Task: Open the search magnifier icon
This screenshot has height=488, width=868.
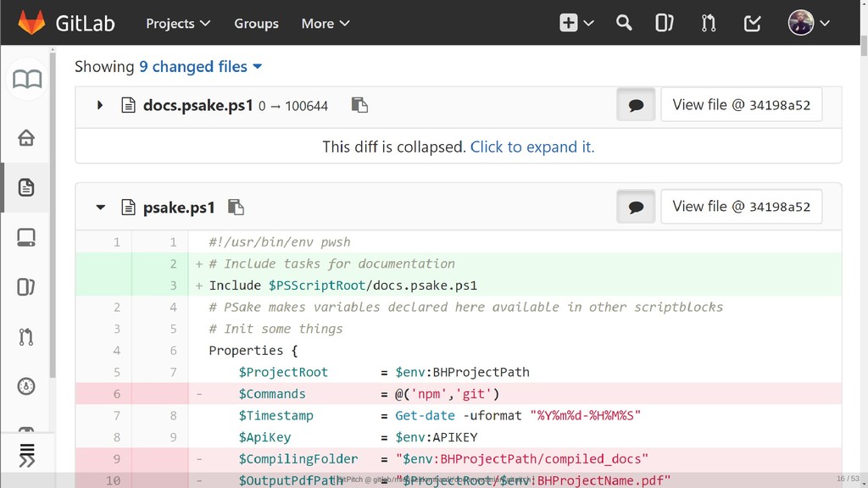Action: (x=624, y=23)
